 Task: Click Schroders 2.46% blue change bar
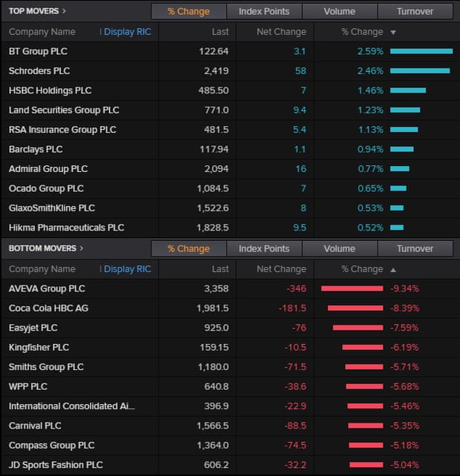tap(420, 71)
